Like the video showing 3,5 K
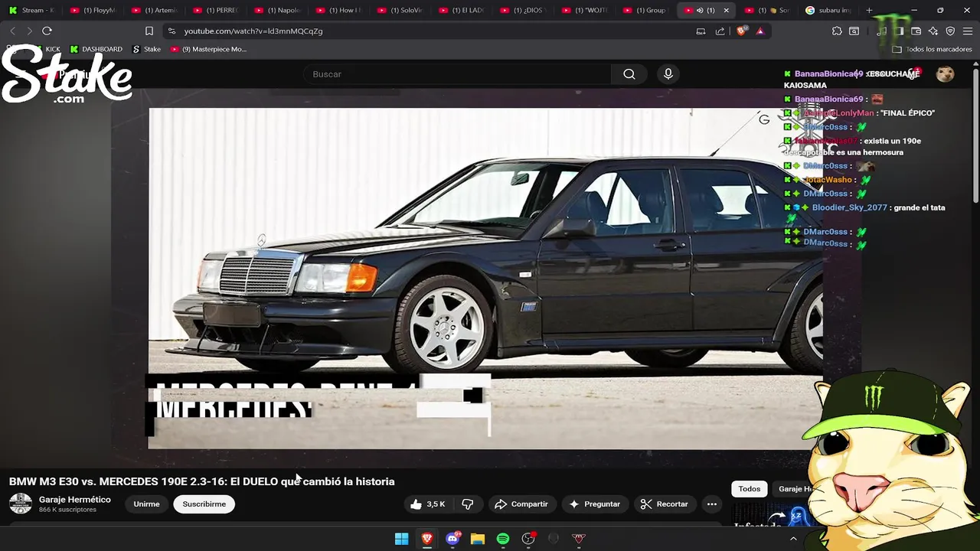The image size is (980, 551). 428,504
